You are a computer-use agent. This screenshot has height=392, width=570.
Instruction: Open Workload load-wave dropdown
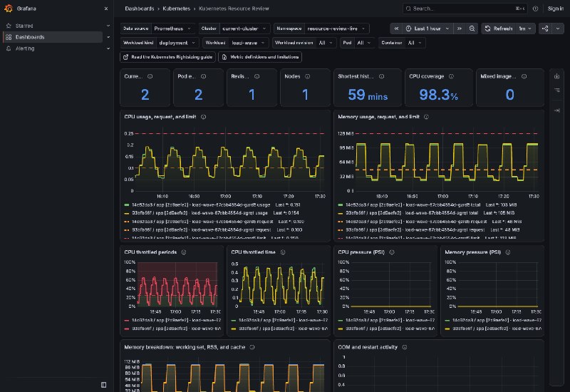[x=249, y=43]
